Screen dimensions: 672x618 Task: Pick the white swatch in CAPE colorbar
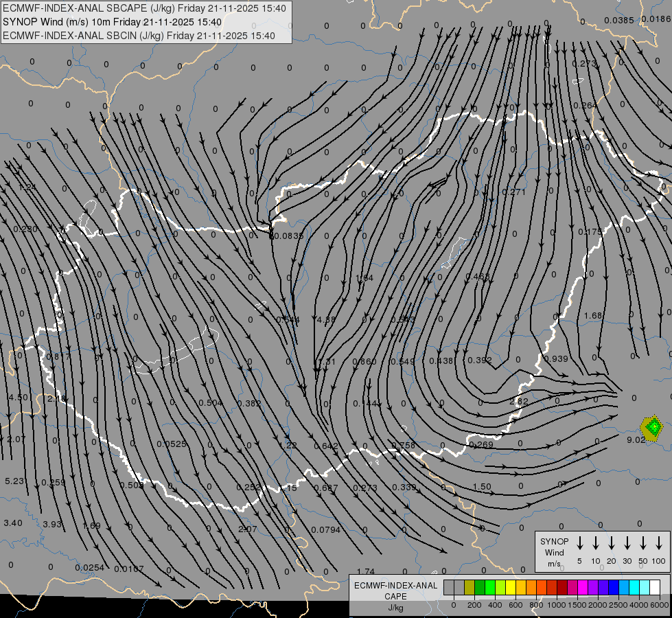pyautogui.click(x=655, y=588)
